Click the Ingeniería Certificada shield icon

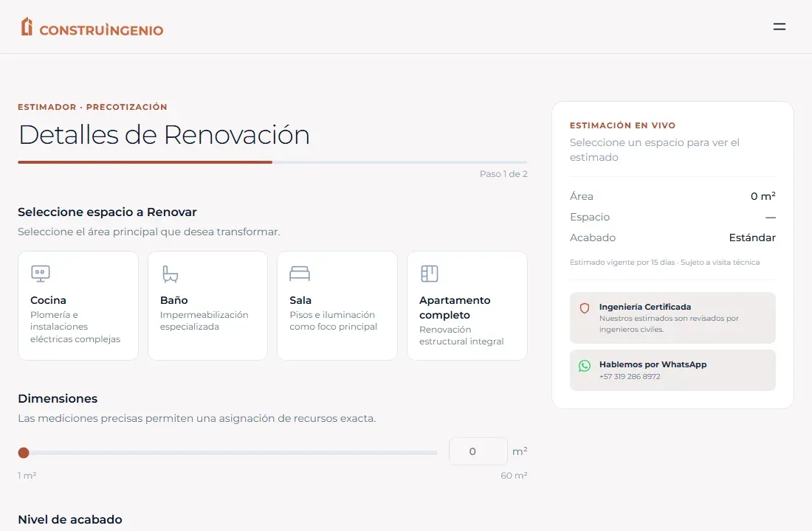click(x=584, y=308)
